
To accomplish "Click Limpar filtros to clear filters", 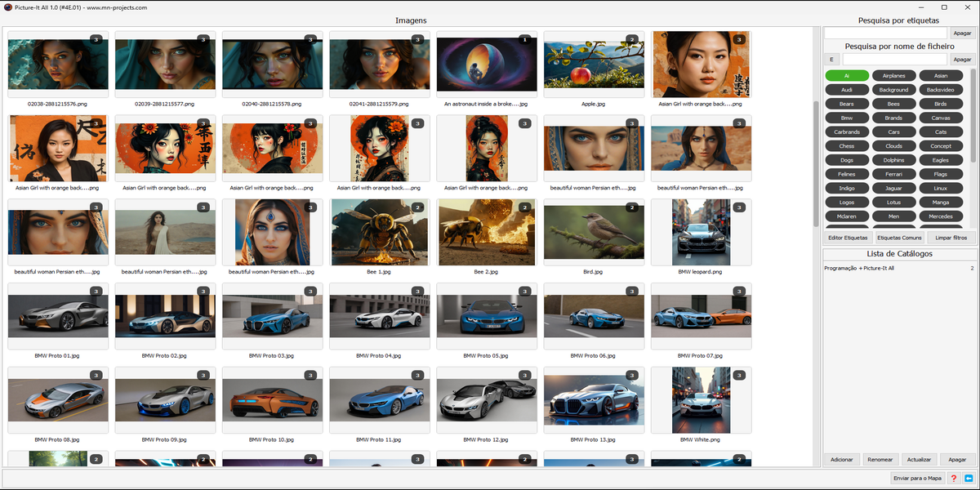I will 951,238.
